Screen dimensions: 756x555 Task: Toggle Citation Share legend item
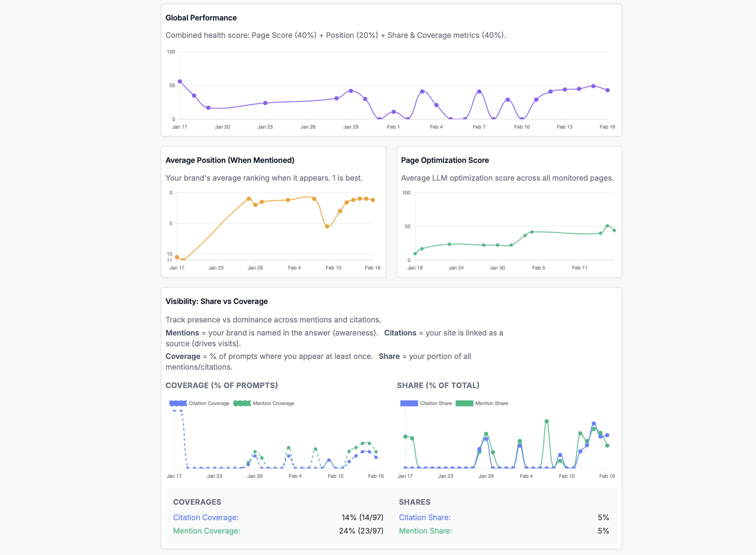(x=435, y=403)
